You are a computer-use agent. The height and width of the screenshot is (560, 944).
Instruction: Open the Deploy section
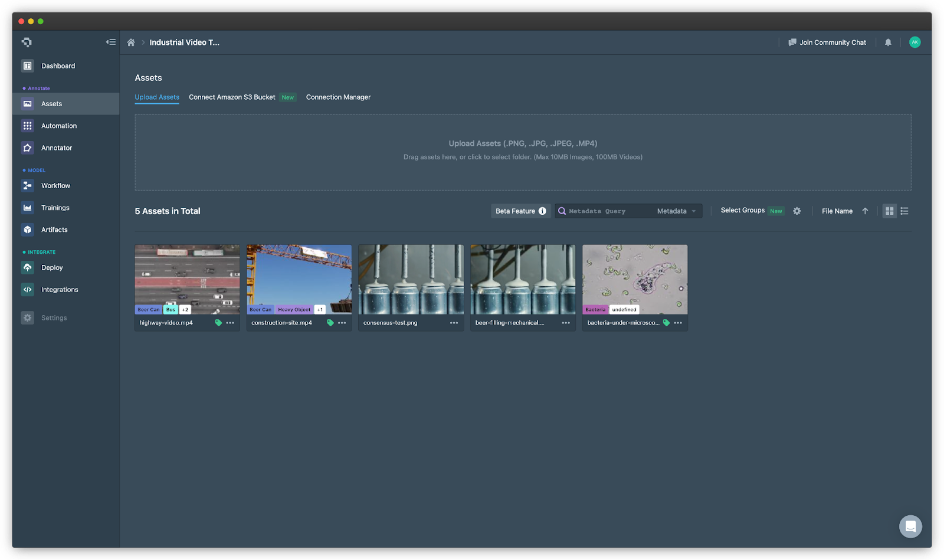(51, 267)
